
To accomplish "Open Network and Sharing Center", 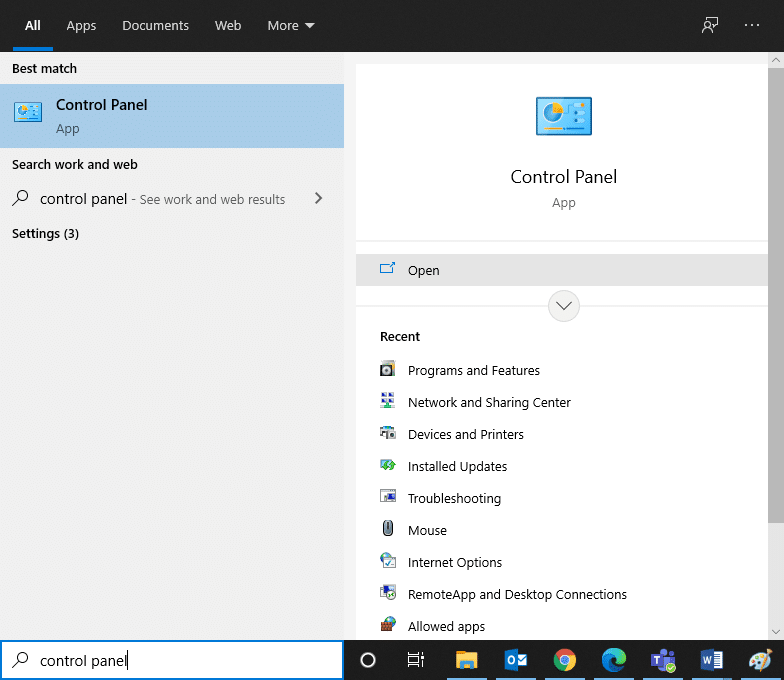I will 489,402.
